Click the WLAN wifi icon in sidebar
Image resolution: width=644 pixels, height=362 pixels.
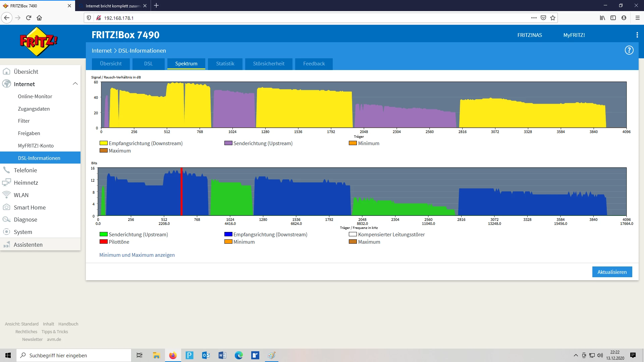click(6, 195)
